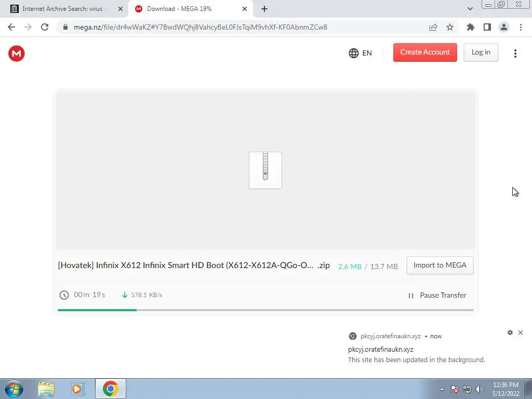Open Chrome three-dot menu
Viewport: 532px width, 399px height.
521,27
